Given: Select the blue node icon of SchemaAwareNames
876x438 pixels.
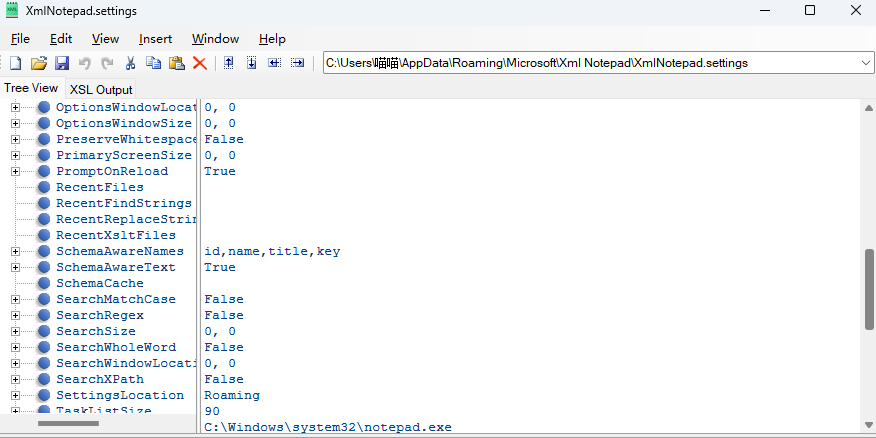Looking at the screenshot, I should click(44, 251).
